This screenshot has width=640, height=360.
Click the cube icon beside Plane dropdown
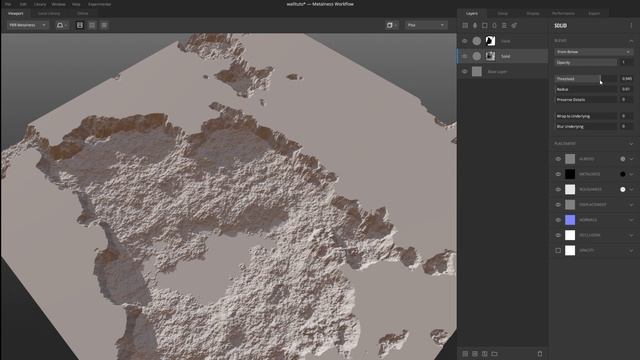[x=391, y=25]
